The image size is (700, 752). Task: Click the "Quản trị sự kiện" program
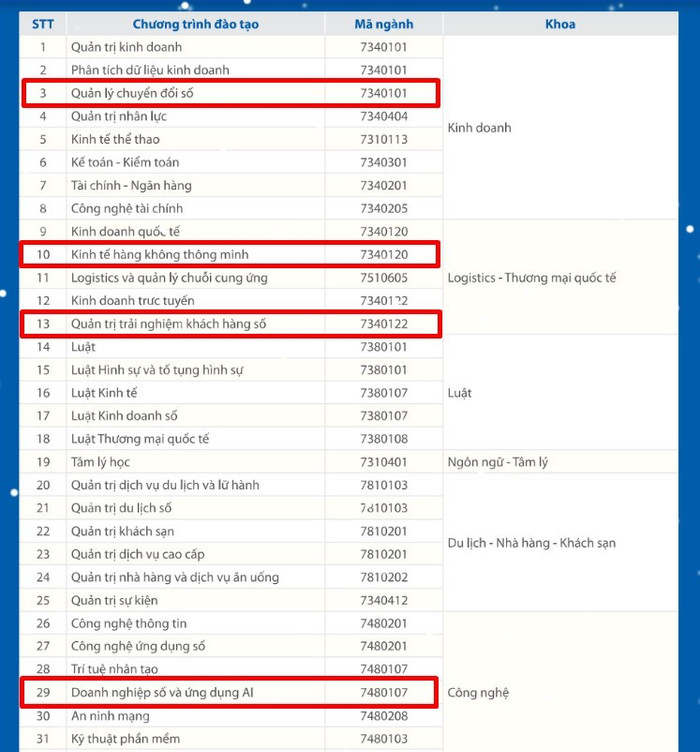tap(114, 600)
